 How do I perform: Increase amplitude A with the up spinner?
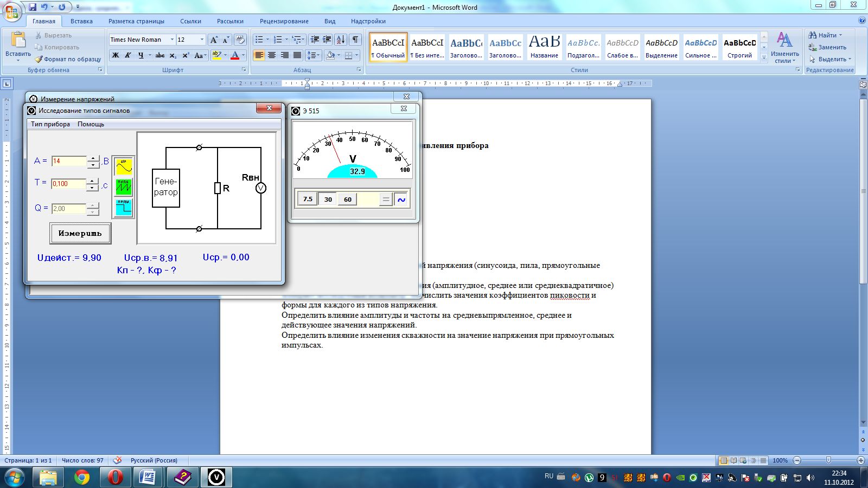pos(93,158)
